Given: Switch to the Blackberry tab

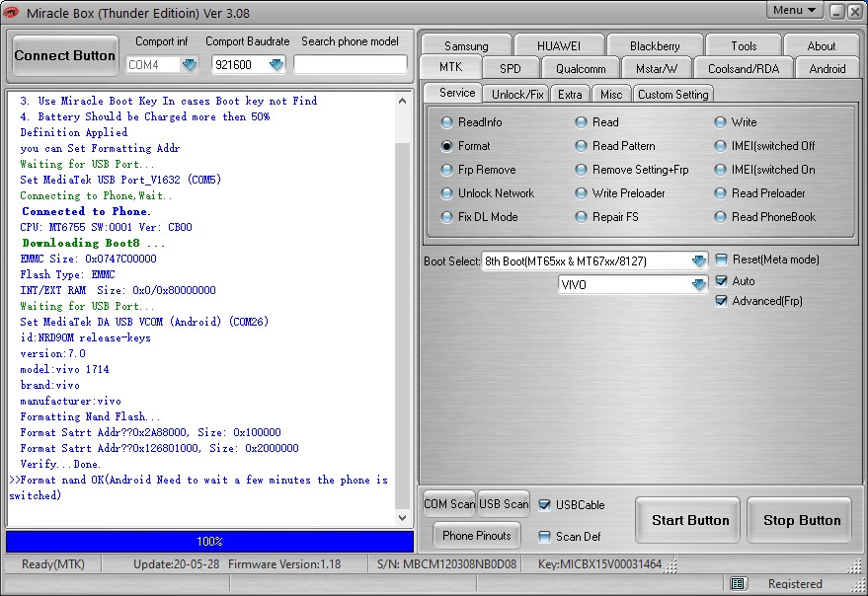Looking at the screenshot, I should [655, 45].
